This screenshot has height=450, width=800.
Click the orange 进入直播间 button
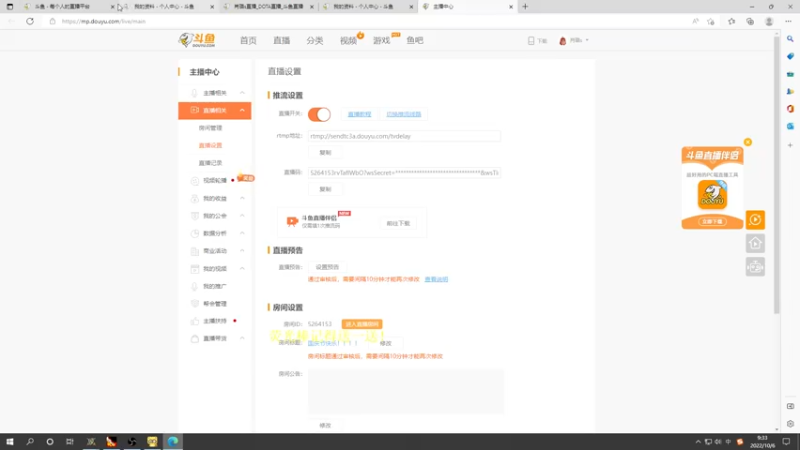click(362, 324)
